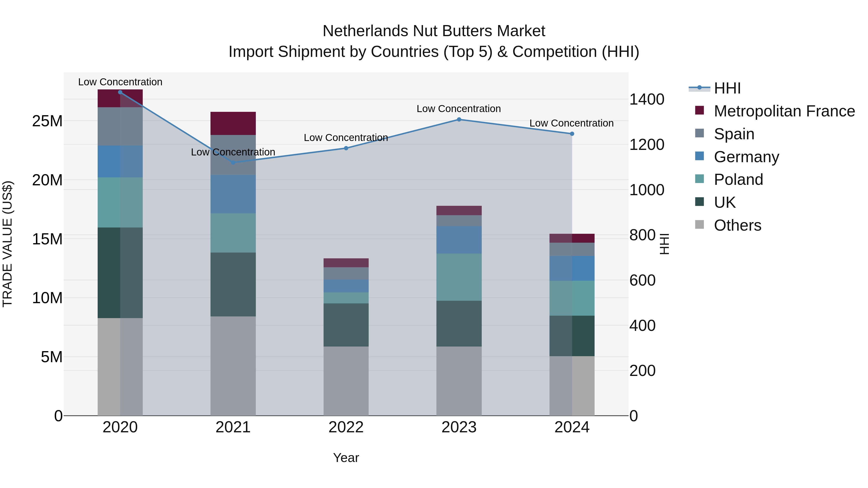Image resolution: width=868 pixels, height=488 pixels.
Task: Click the 2023 UK bar segment
Action: (x=459, y=324)
